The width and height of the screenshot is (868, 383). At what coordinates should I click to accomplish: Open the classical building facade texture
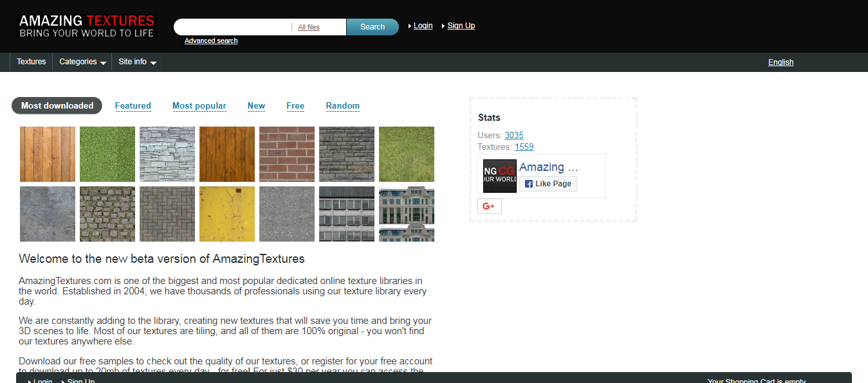[407, 214]
